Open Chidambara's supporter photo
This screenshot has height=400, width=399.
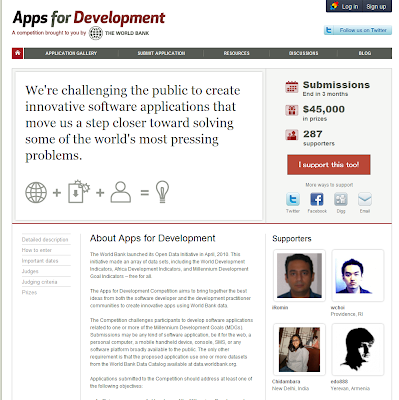click(x=299, y=349)
